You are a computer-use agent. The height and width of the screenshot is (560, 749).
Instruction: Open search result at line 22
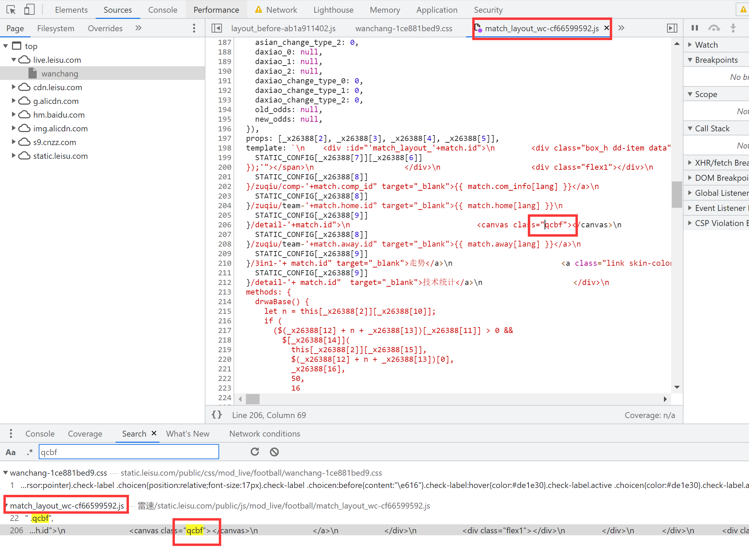[x=374, y=518]
